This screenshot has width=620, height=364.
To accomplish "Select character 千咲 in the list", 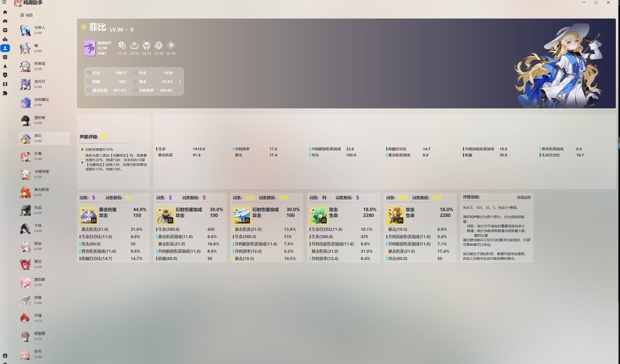I will pos(44,228).
